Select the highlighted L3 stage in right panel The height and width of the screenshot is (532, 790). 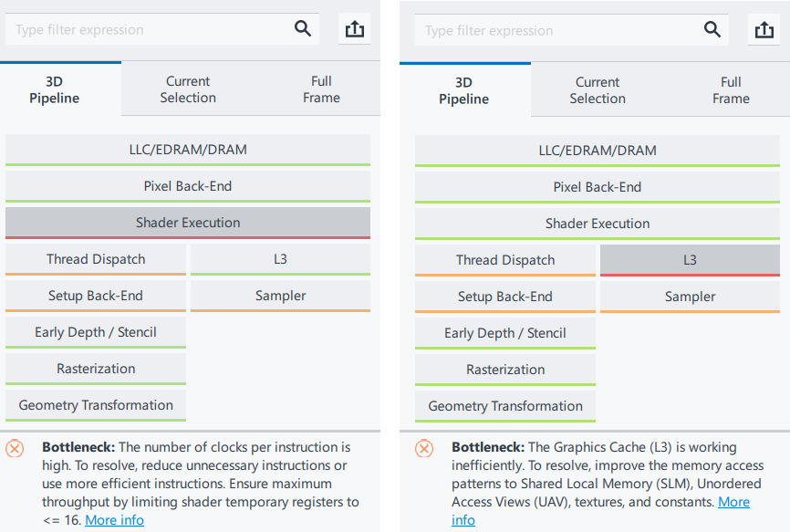click(690, 260)
